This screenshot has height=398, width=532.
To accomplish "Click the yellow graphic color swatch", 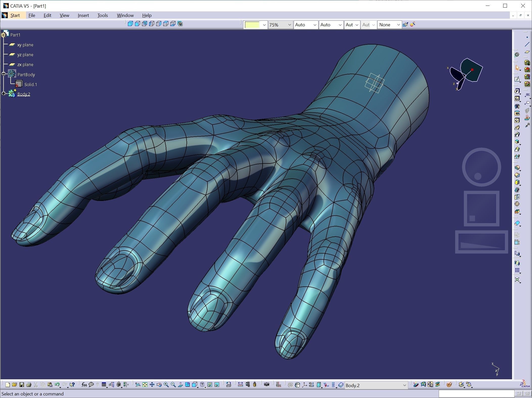I will click(252, 25).
